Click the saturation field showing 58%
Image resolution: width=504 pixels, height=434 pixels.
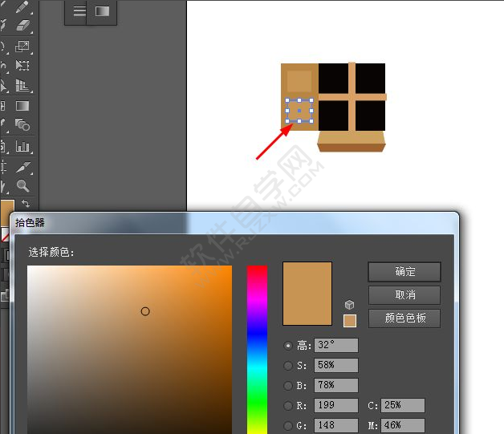(x=336, y=365)
